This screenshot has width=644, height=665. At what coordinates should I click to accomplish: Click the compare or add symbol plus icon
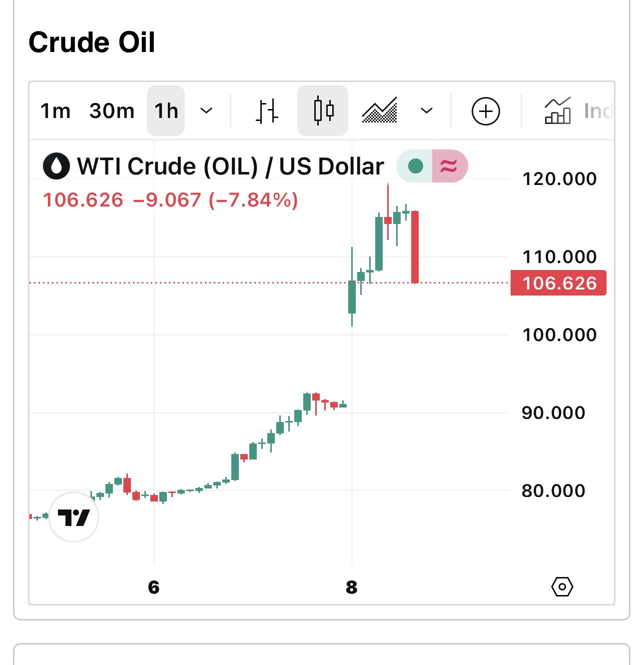486,111
